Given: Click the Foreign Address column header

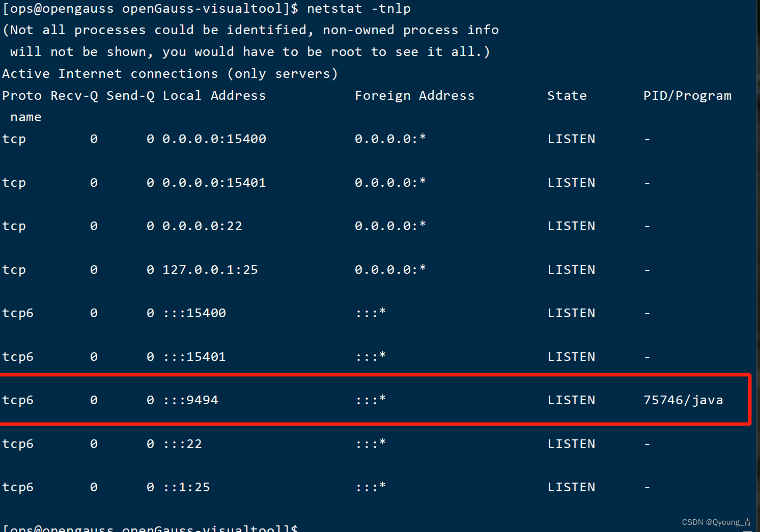Looking at the screenshot, I should point(414,95).
